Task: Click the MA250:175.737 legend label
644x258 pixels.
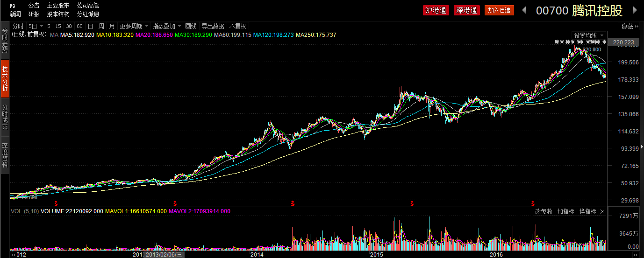Action: coord(316,35)
